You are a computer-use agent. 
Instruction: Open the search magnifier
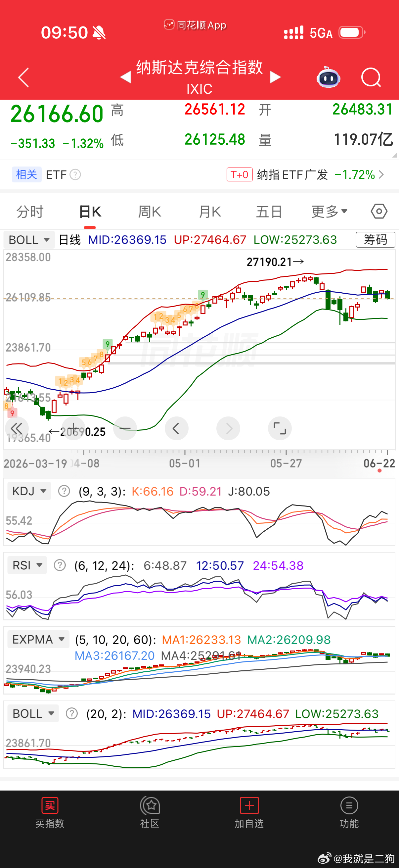click(x=371, y=77)
